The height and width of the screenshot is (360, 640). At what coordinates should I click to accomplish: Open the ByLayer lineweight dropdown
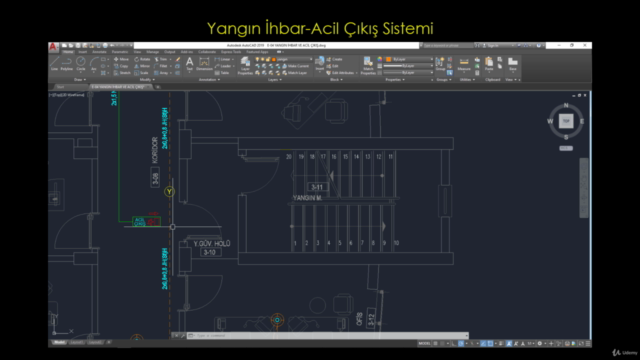408,66
